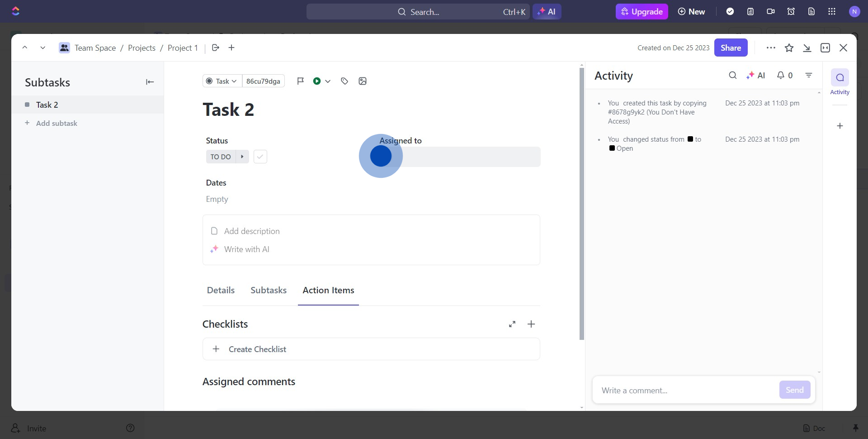
Task: Click the move task icon in breadcrumb
Action: click(216, 48)
